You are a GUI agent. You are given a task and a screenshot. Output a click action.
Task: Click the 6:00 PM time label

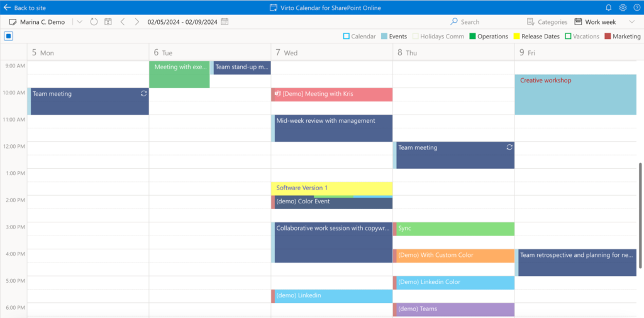click(x=14, y=308)
